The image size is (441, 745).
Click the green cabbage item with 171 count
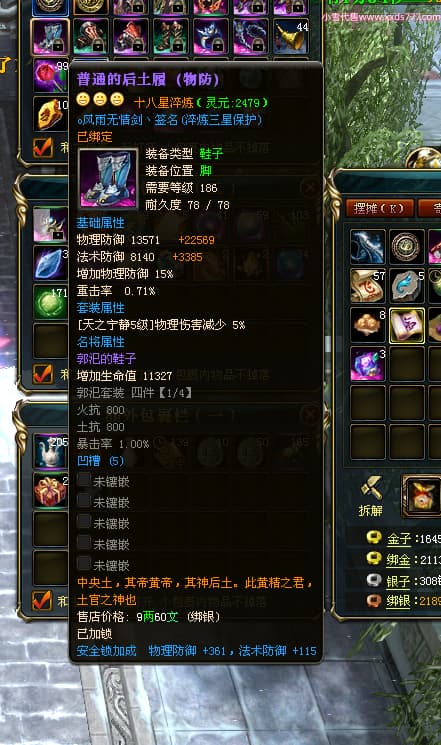pos(51,302)
